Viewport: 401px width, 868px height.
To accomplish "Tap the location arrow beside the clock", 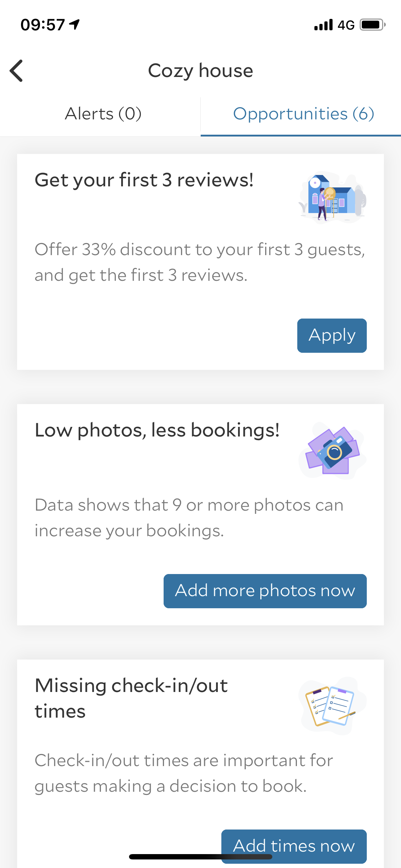I will tap(74, 25).
